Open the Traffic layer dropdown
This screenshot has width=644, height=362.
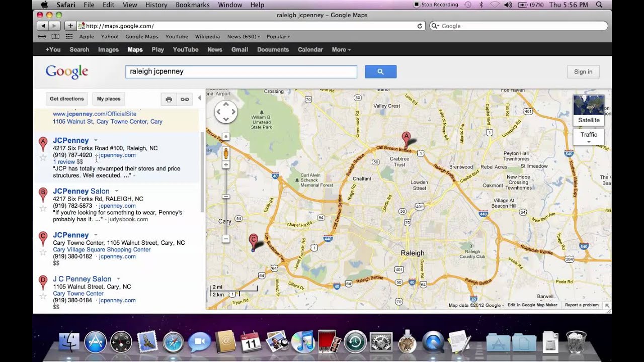point(589,137)
